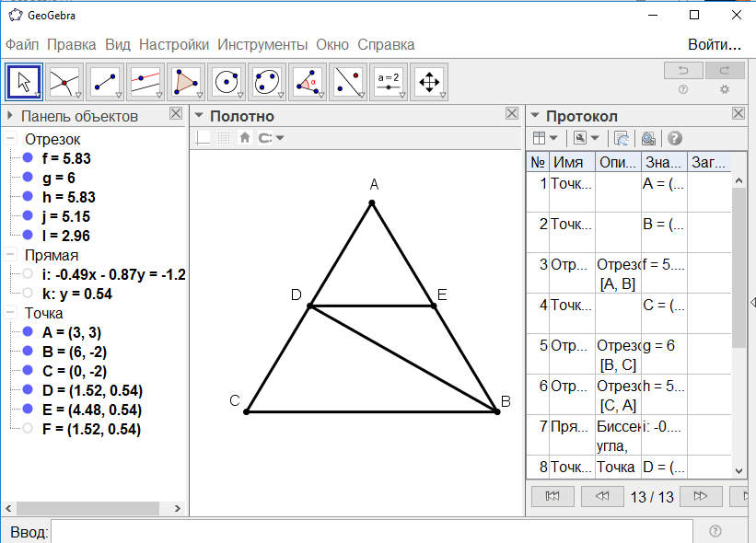Select the Intersect point tool
The width and height of the screenshot is (756, 543).
64,82
